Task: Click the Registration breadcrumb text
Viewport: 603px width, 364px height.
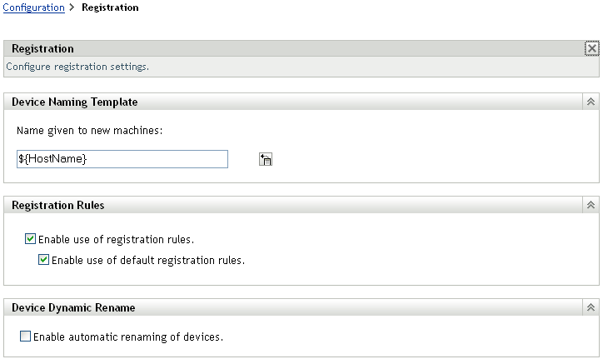Action: (x=110, y=7)
